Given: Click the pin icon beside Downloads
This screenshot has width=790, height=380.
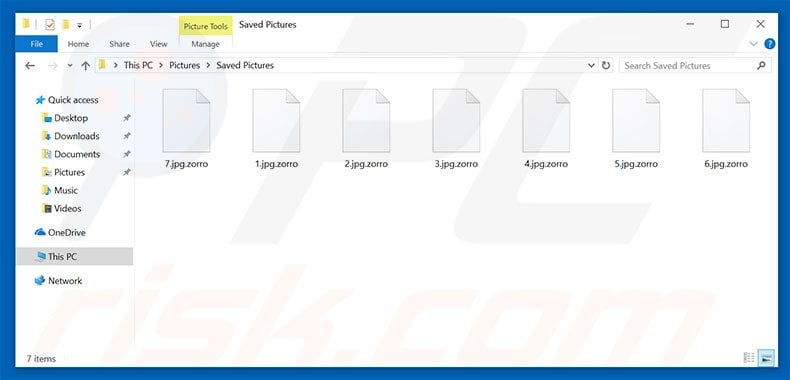Looking at the screenshot, I should click(x=127, y=136).
